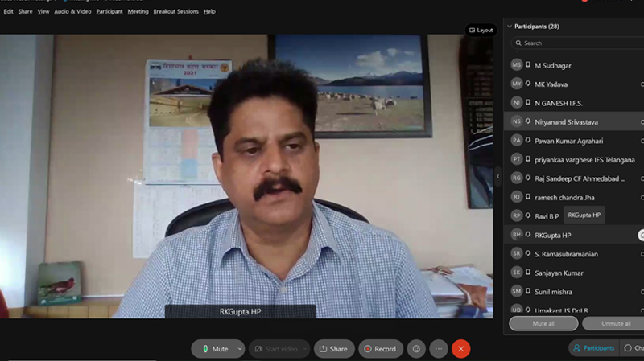Start recording with the Record button
The width and height of the screenshot is (644, 361).
point(380,349)
